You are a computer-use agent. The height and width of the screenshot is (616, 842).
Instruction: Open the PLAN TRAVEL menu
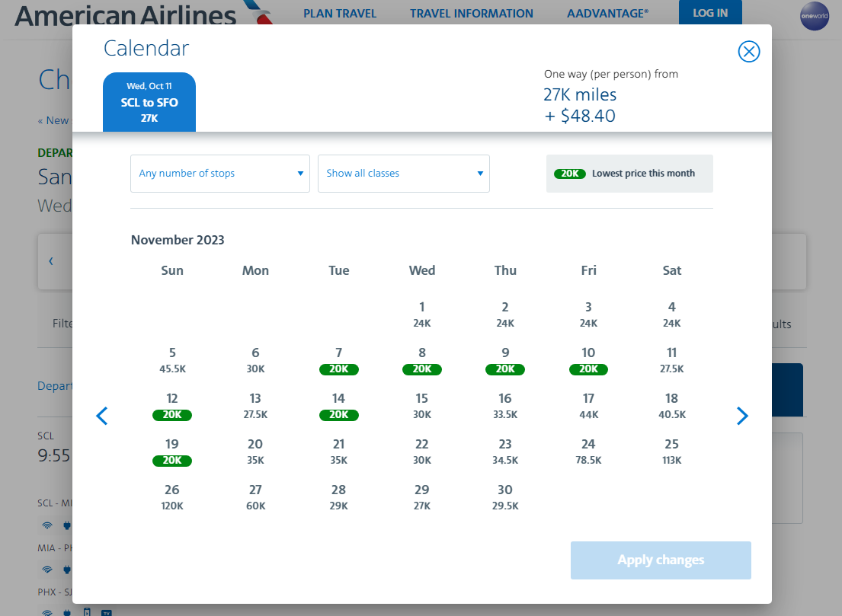[340, 13]
